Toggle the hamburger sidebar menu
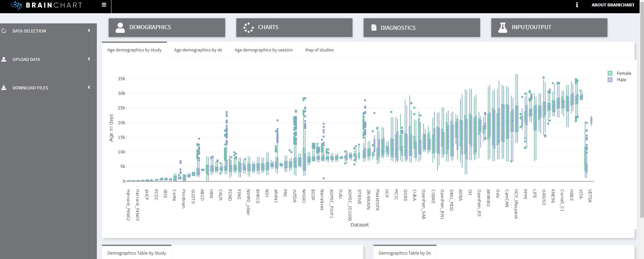Screen dimensions: 644x259 pyautogui.click(x=104, y=5)
